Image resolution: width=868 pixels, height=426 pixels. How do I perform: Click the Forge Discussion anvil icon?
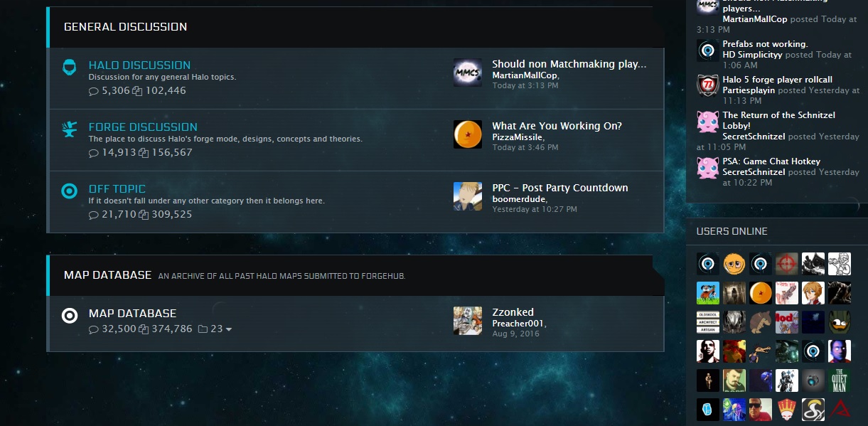(70, 129)
